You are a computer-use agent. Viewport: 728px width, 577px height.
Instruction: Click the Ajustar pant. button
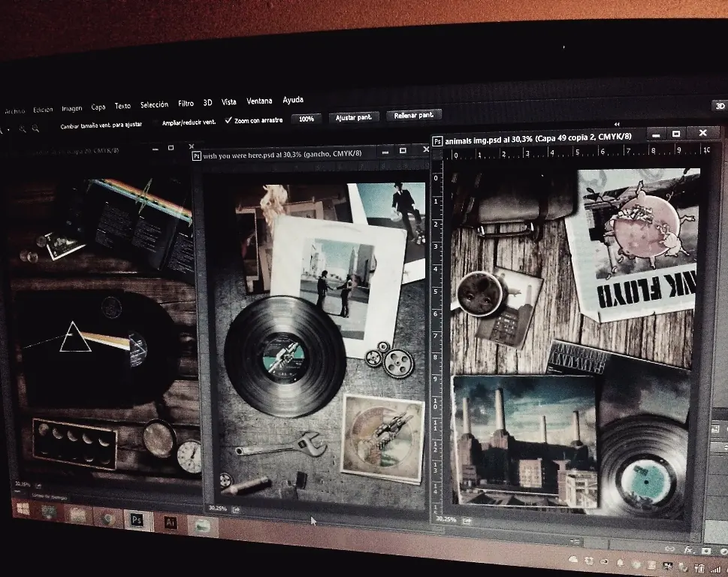click(354, 117)
